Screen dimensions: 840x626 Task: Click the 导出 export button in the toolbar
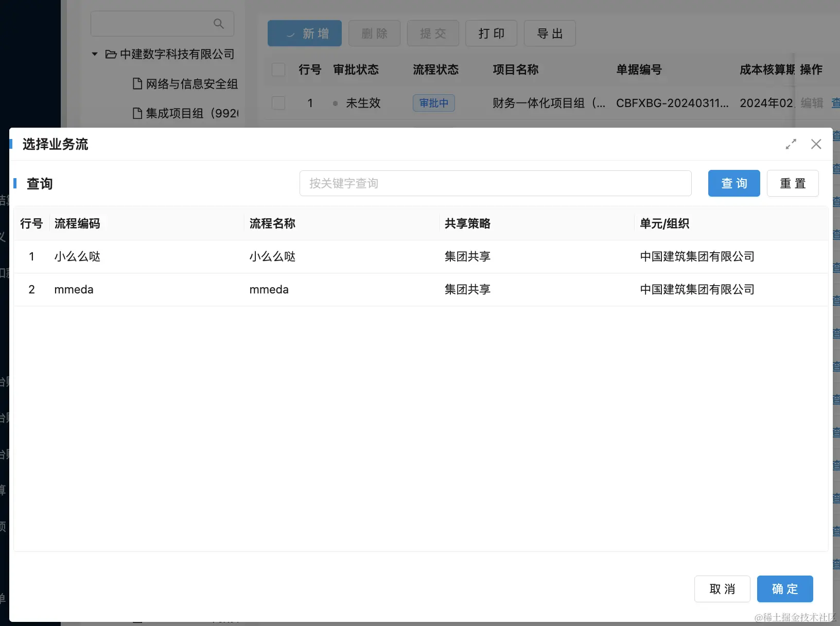click(x=549, y=33)
